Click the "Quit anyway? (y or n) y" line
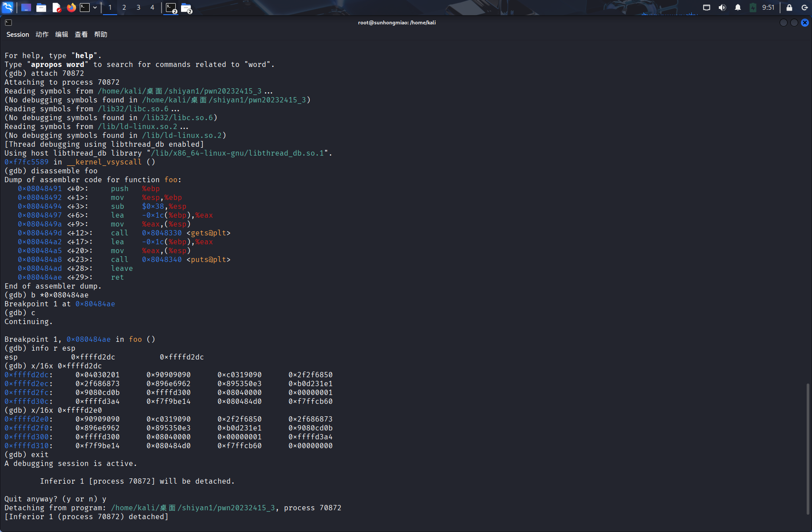Image resolution: width=812 pixels, height=532 pixels. click(55, 499)
